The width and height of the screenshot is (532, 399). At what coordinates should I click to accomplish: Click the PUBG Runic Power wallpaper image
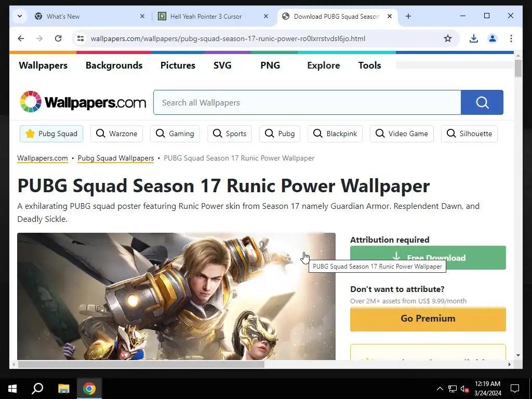click(x=176, y=296)
